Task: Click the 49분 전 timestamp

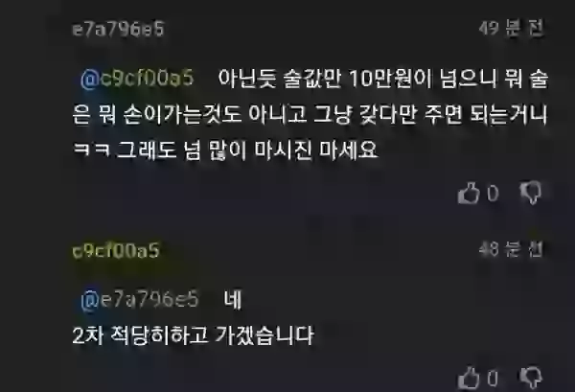Action: [x=511, y=28]
